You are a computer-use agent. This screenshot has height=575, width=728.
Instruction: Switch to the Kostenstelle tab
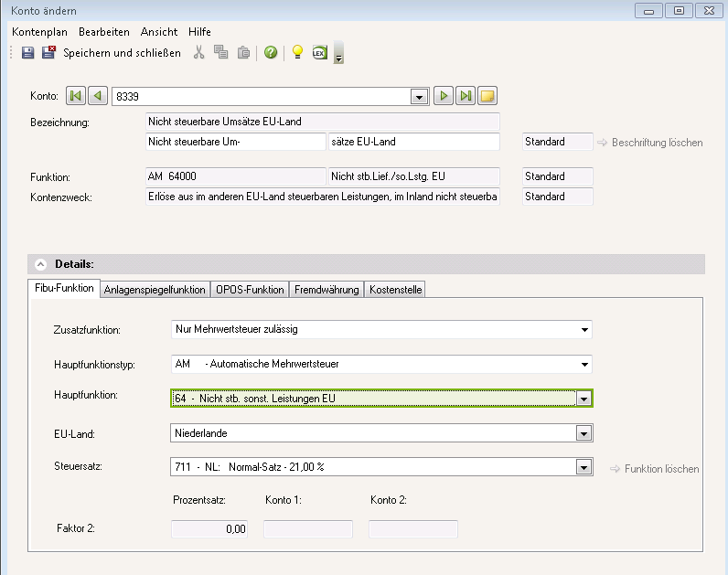[396, 290]
